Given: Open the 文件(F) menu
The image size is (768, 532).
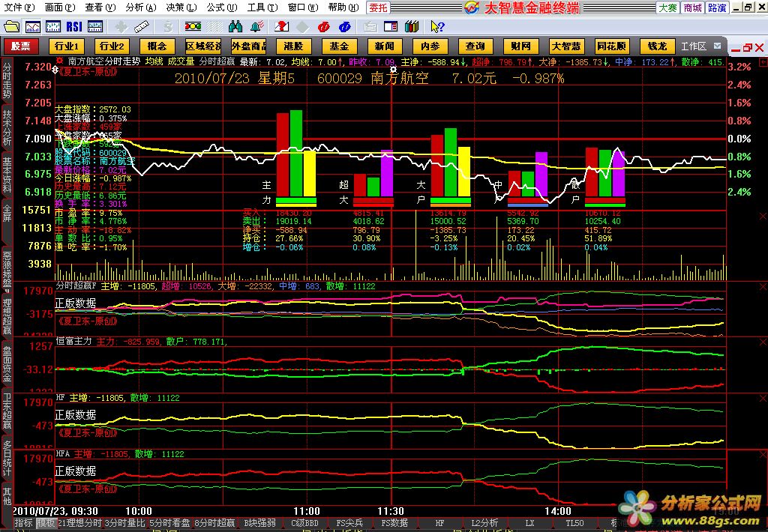Looking at the screenshot, I should click(19, 7).
